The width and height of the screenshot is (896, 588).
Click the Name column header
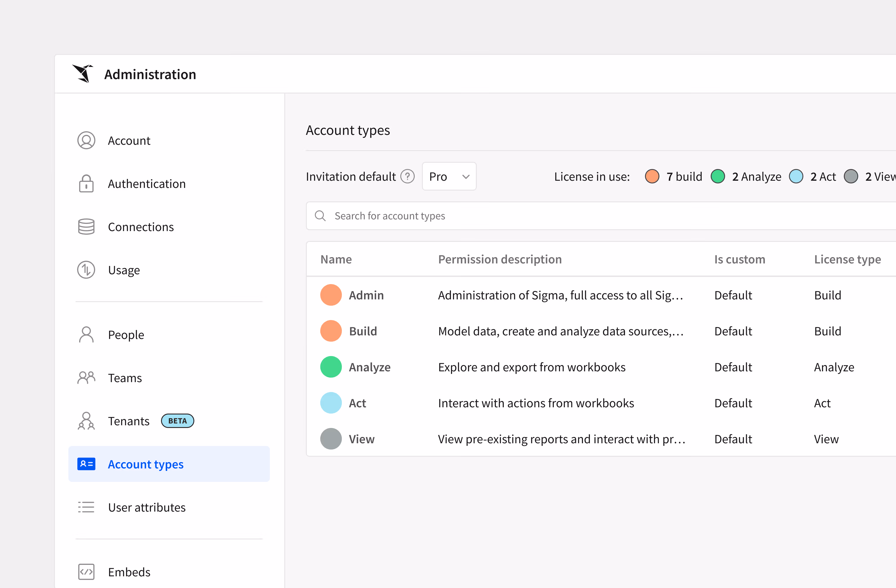[336, 260]
